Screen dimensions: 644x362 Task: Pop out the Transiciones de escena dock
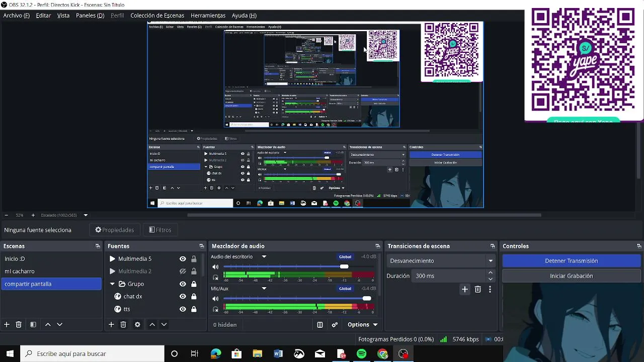[x=493, y=246]
